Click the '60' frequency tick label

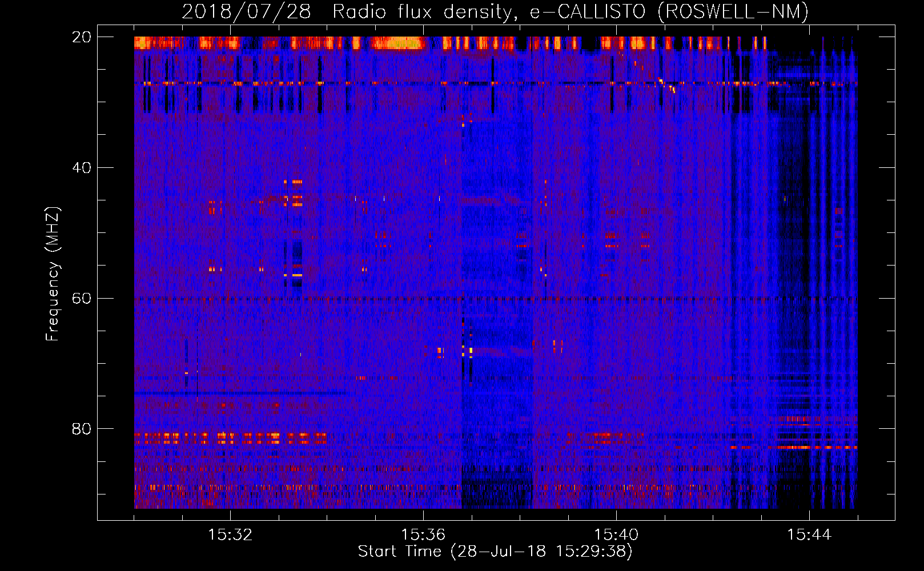(x=81, y=298)
